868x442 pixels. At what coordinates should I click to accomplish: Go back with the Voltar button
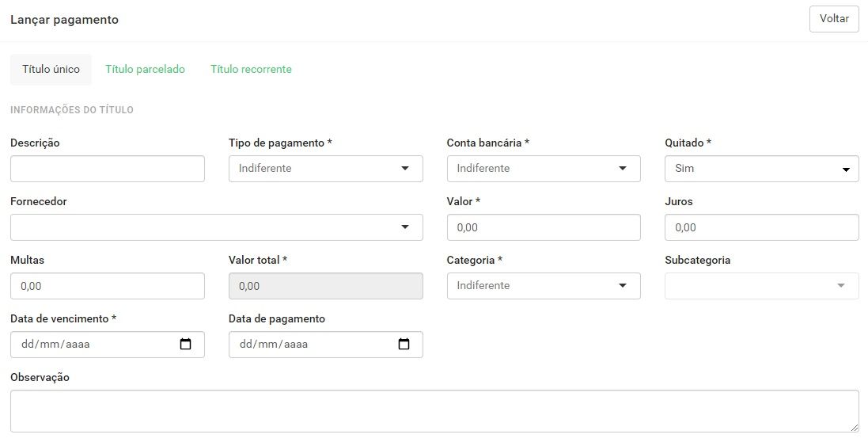click(x=834, y=19)
